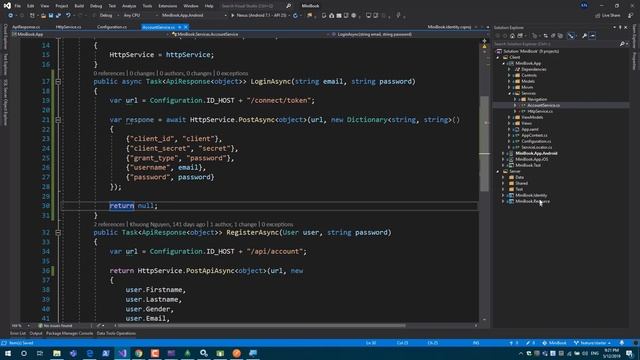Close the AccountService.cs tab
The height and width of the screenshot is (360, 640).
click(186, 27)
